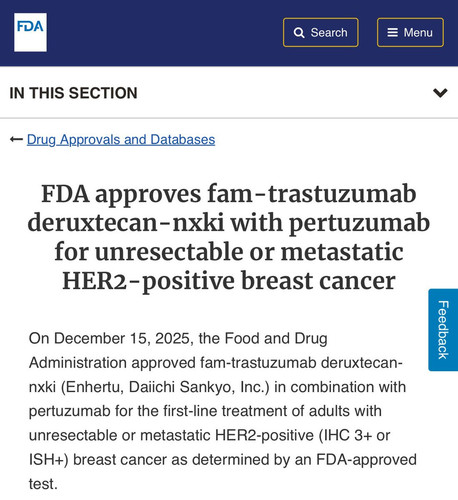Viewport: 458px width, 500px height.
Task: Open the Search button
Action: [x=321, y=32]
